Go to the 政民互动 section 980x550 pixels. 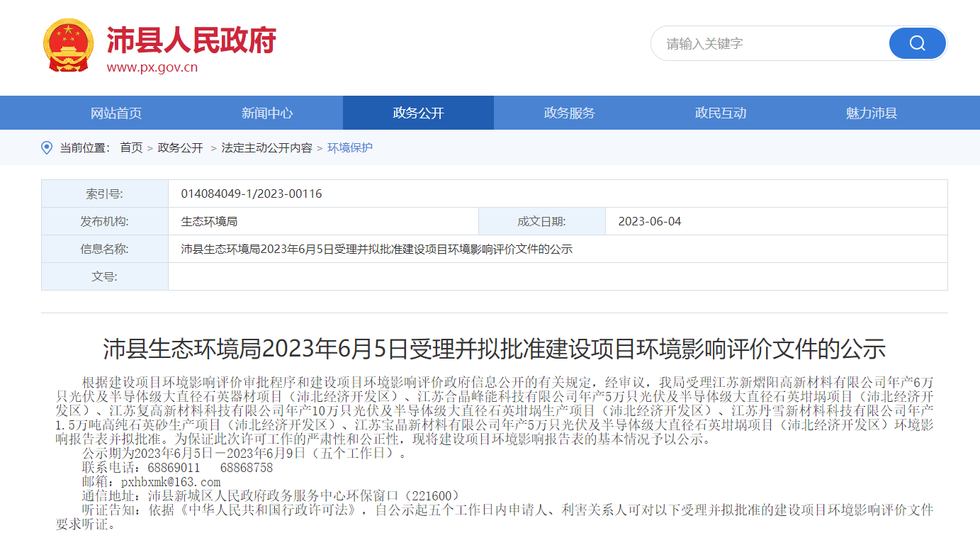coord(721,113)
